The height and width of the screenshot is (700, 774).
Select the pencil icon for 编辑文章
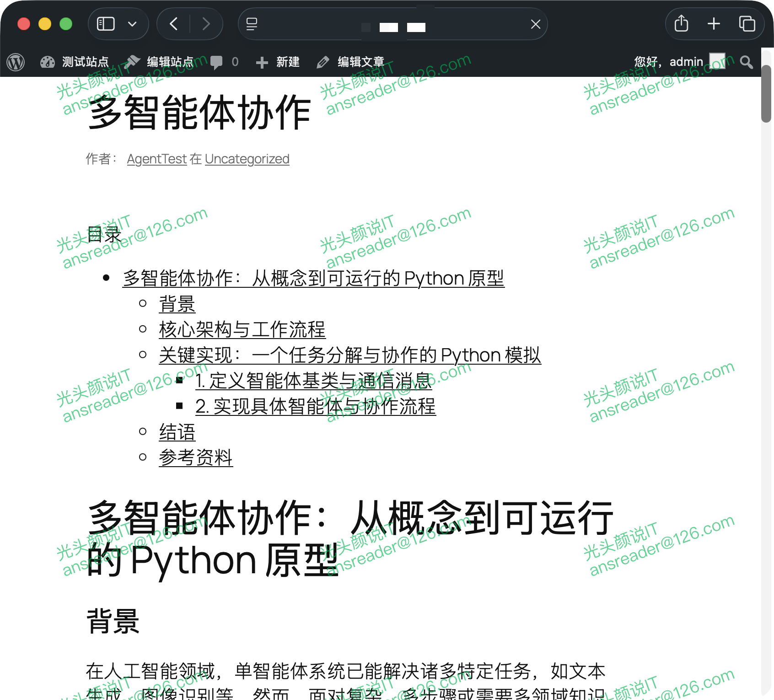click(324, 61)
